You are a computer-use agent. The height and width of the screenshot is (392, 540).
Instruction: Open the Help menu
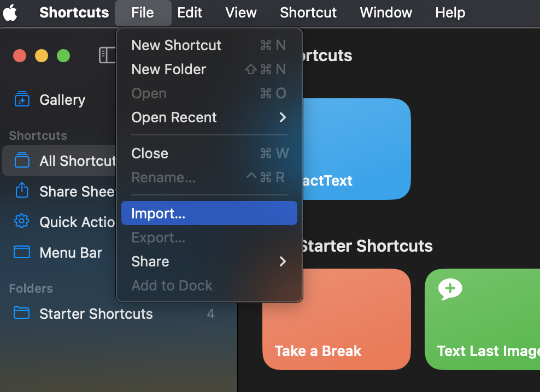pos(450,13)
